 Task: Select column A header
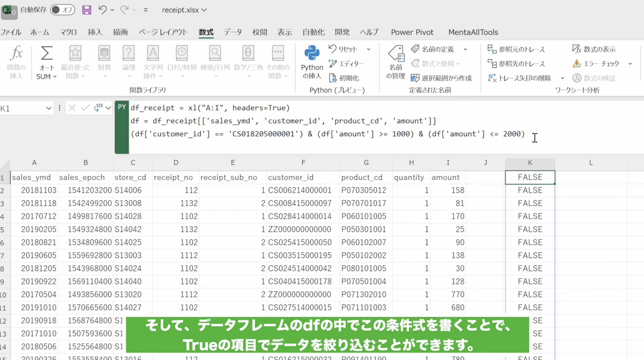(x=34, y=163)
